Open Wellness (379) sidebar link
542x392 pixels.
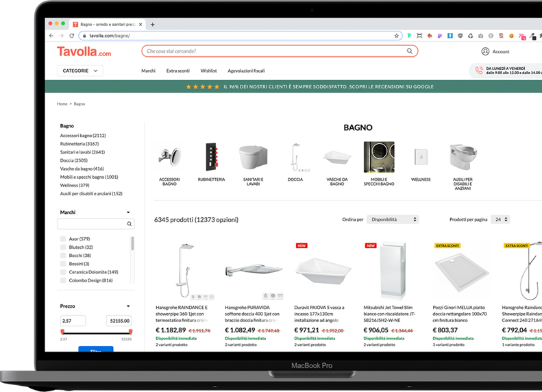75,185
